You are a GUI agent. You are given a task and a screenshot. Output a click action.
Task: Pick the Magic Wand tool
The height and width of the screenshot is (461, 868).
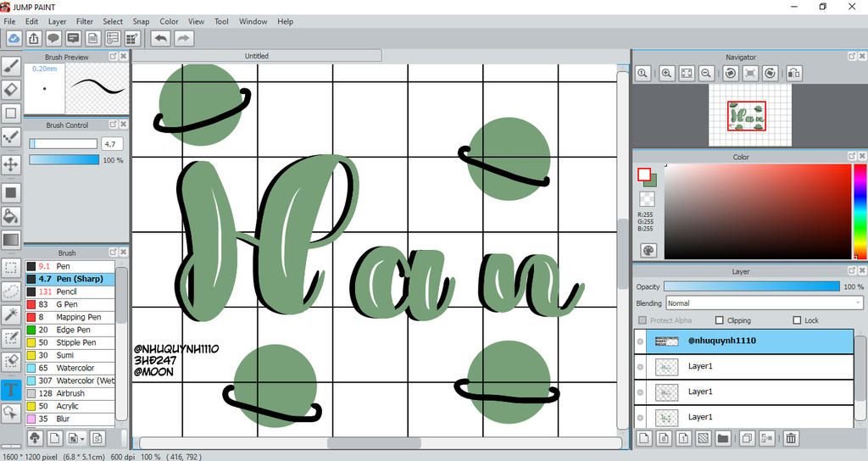10,314
